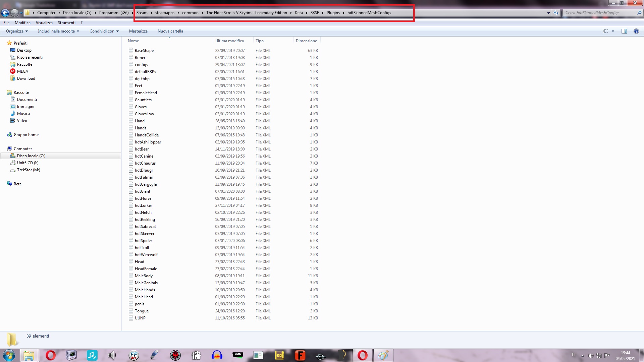The height and width of the screenshot is (362, 644).
Task: Open the Organizza dropdown menu
Action: [17, 31]
